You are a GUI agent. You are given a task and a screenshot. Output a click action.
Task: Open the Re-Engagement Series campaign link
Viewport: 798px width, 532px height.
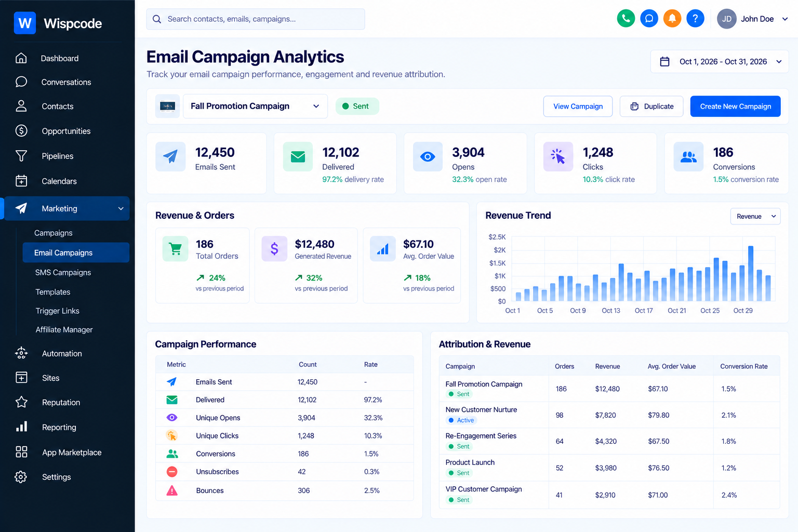(481, 436)
